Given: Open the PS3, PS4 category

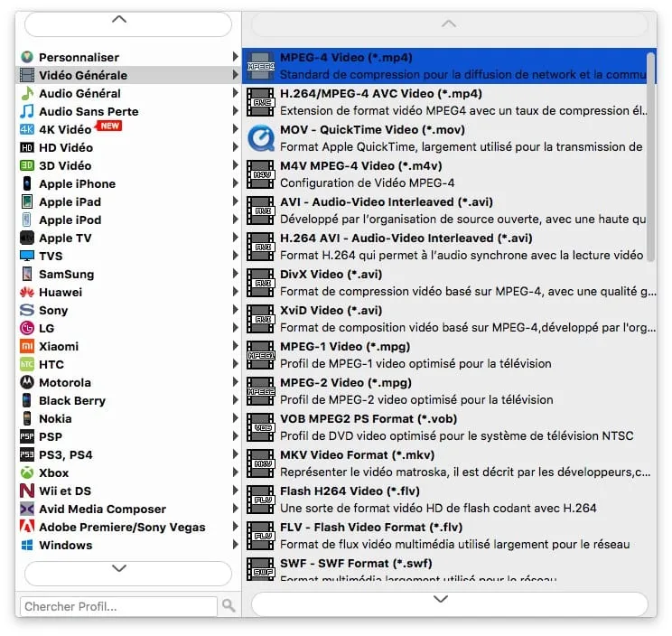Looking at the screenshot, I should pyautogui.click(x=128, y=454).
